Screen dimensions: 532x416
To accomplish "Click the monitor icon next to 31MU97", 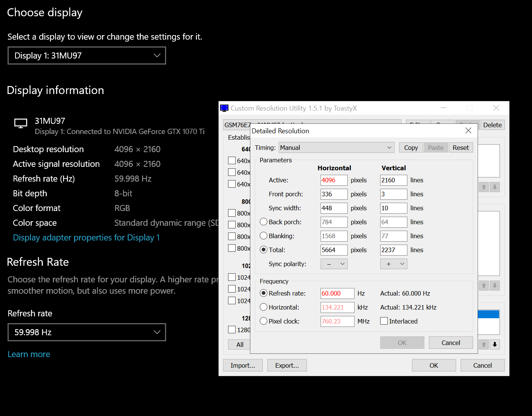I will coord(21,123).
